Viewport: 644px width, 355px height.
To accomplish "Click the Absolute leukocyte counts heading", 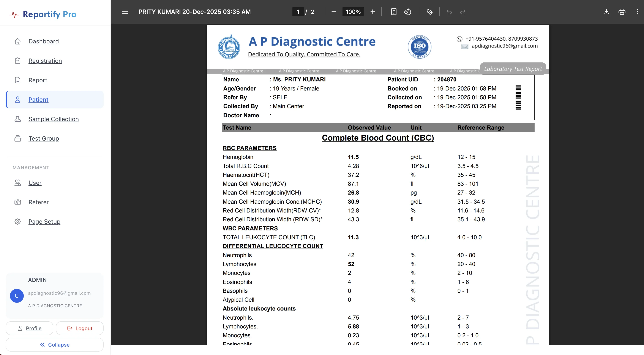I will point(259,309).
